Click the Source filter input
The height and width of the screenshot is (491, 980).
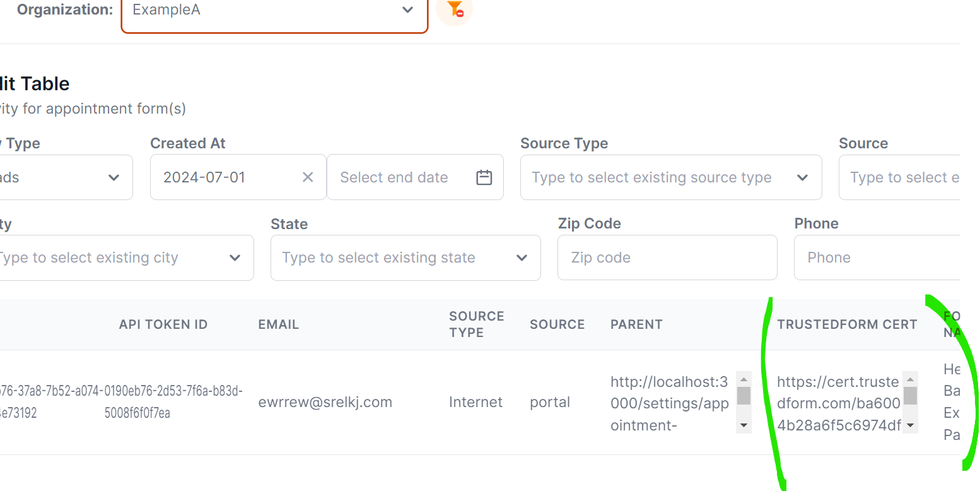tap(902, 177)
